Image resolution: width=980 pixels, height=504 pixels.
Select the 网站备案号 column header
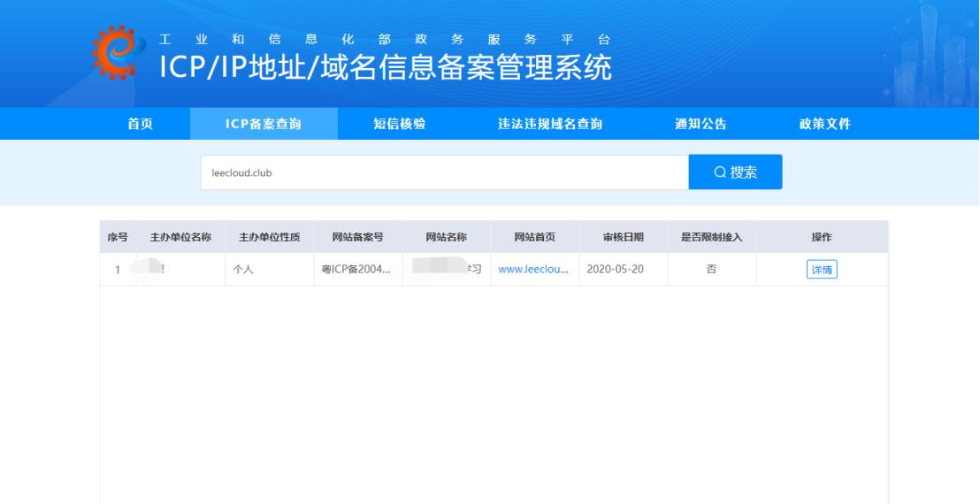pos(358,237)
